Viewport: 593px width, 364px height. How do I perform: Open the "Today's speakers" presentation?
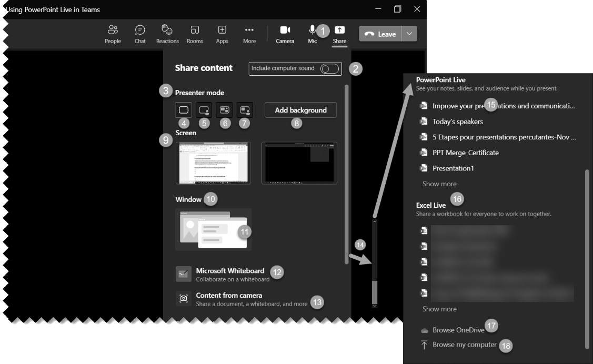coord(451,122)
